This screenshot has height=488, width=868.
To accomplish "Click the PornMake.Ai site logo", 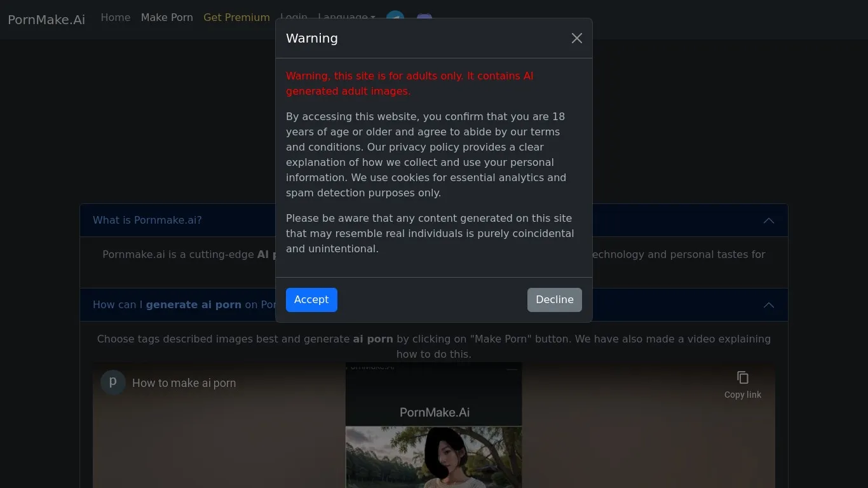I will 46,20.
